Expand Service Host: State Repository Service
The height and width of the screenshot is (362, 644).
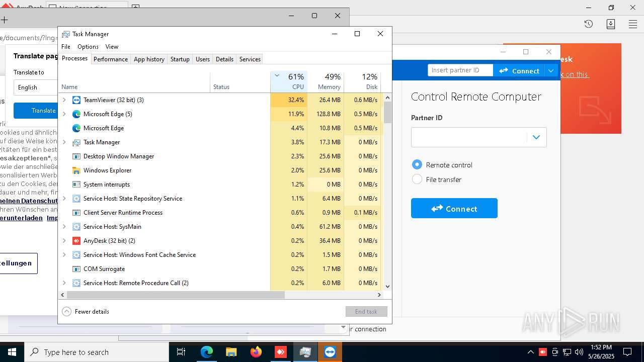pos(64,199)
